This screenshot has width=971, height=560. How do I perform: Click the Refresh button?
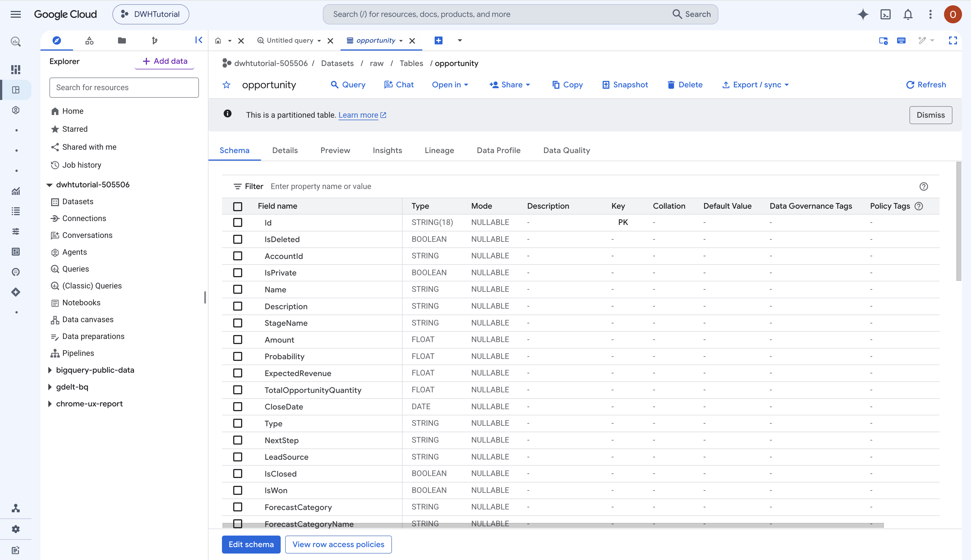coord(926,85)
